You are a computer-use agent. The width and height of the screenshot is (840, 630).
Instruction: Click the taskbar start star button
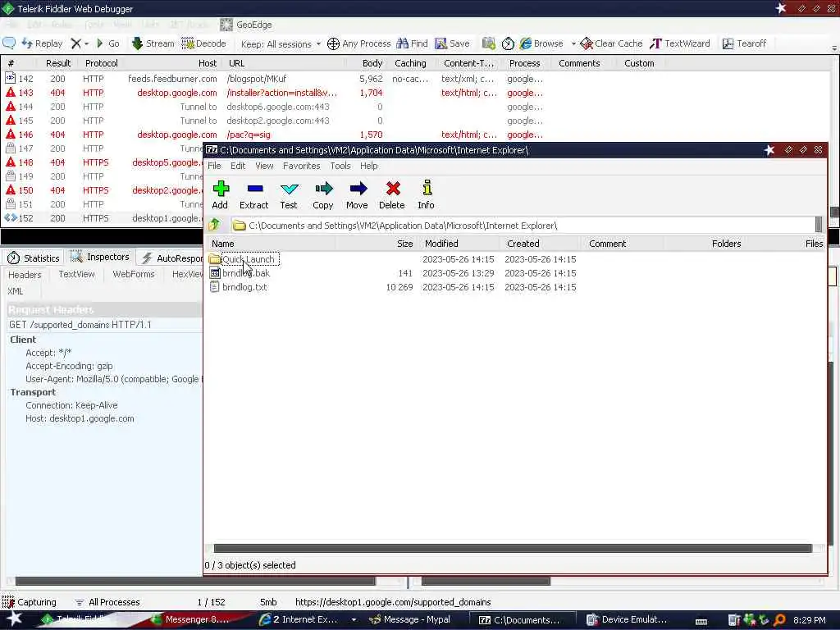(14, 620)
